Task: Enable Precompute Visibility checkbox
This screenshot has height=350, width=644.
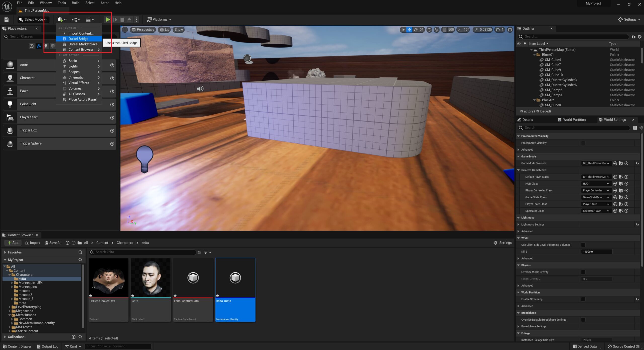Action: click(x=583, y=143)
